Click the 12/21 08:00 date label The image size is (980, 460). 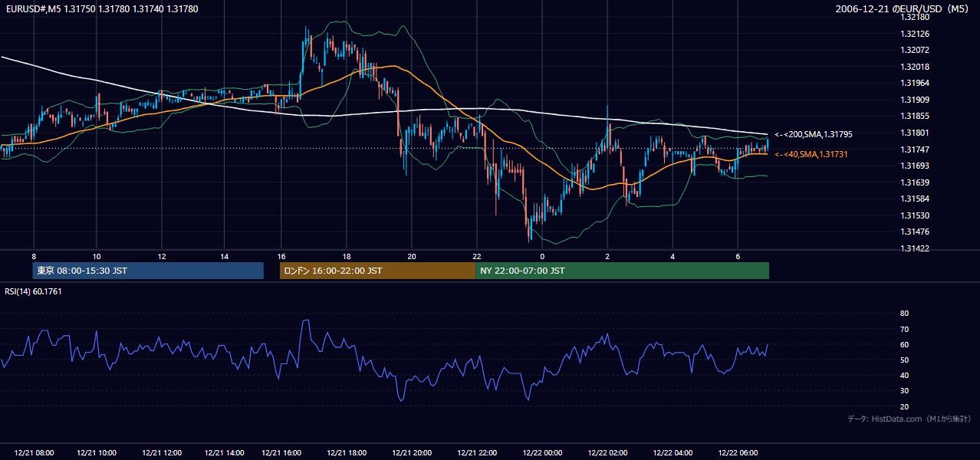[34, 453]
